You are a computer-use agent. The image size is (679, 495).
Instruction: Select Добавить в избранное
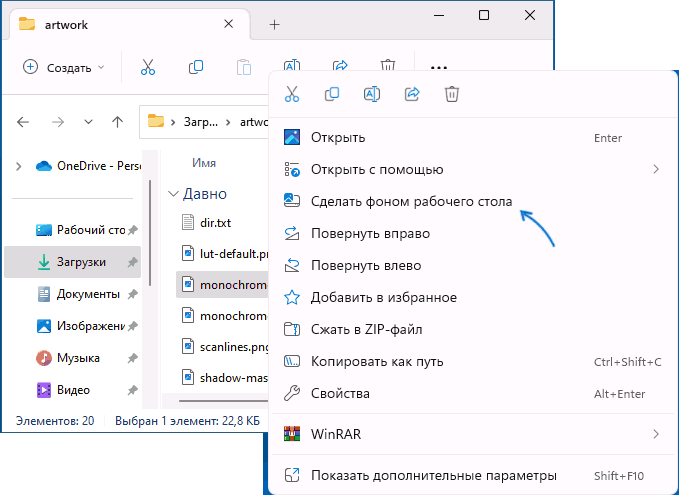(473, 298)
